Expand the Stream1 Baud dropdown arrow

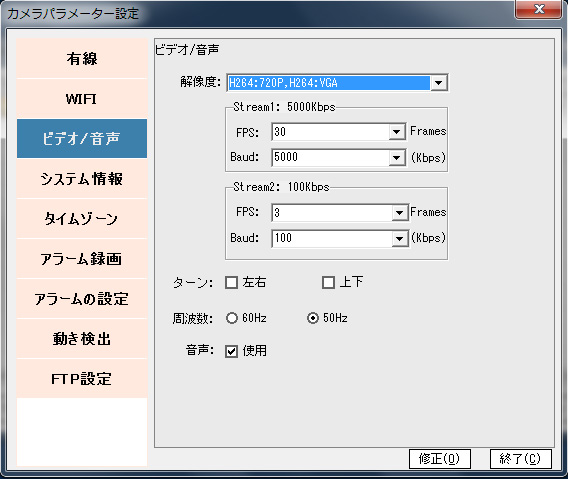coord(397,158)
